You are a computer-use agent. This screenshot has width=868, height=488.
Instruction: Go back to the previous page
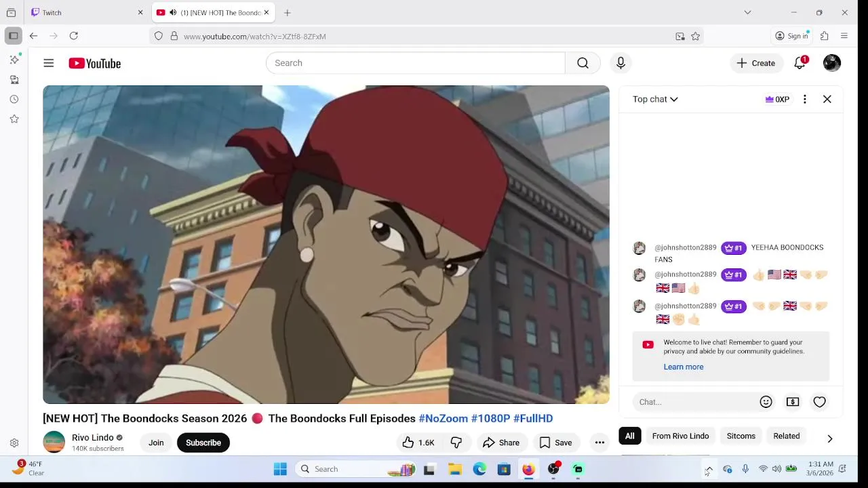[33, 36]
